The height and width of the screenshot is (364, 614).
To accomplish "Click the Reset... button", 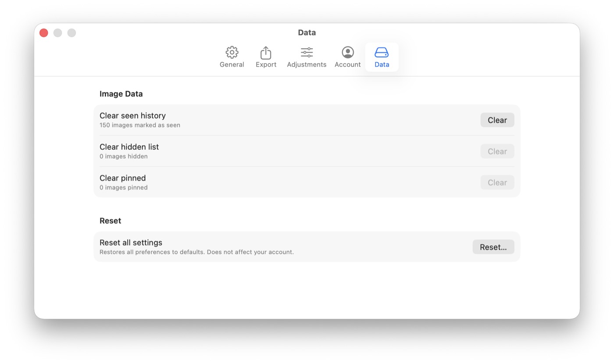I will coord(493,247).
